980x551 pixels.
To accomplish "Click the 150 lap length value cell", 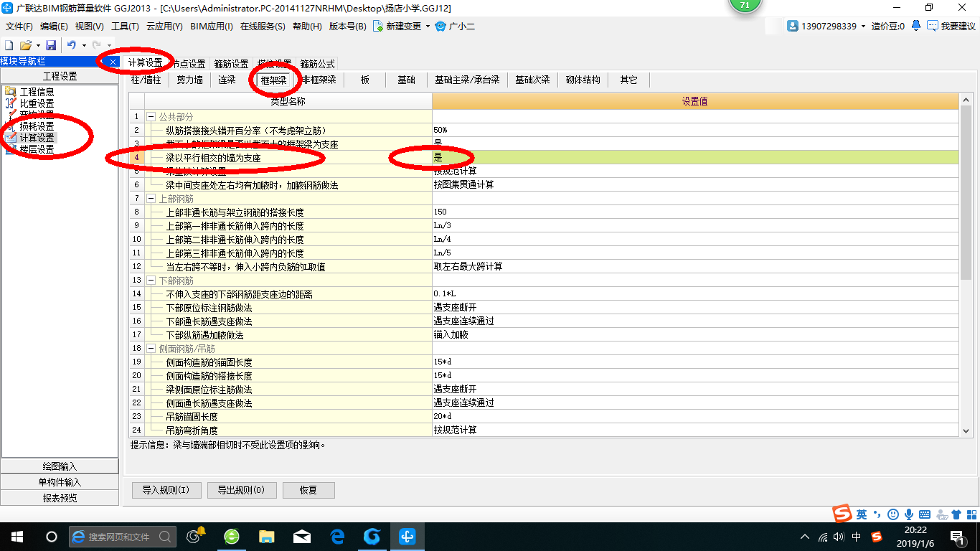I will coord(695,212).
